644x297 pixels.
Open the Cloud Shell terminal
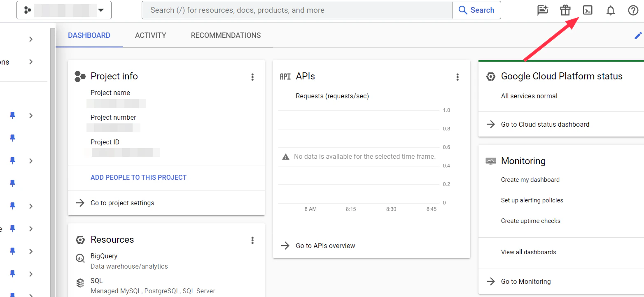tap(588, 10)
